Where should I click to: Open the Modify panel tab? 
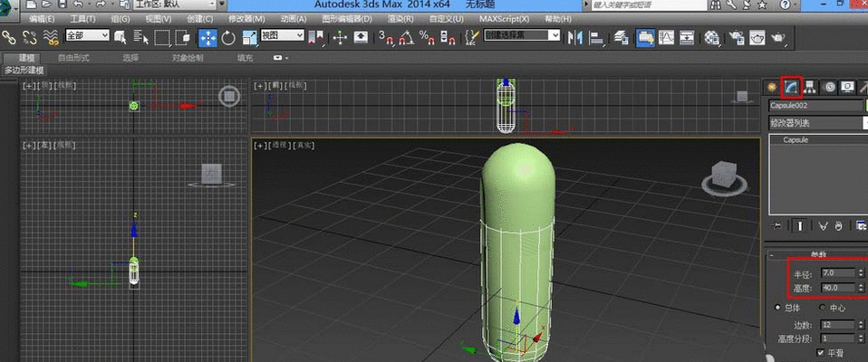pos(791,87)
